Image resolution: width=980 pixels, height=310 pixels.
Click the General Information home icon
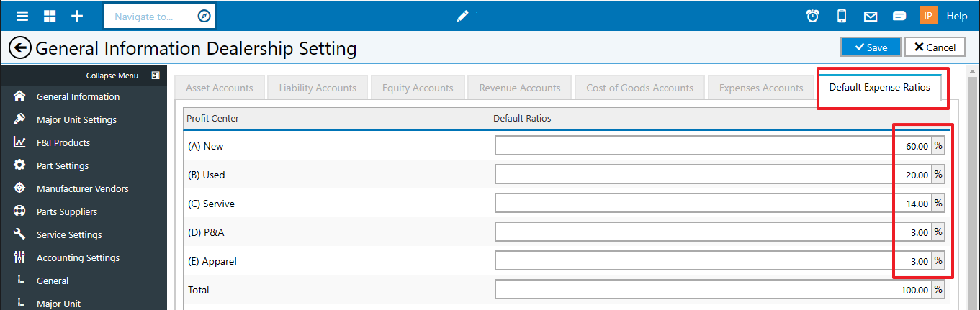click(x=19, y=96)
